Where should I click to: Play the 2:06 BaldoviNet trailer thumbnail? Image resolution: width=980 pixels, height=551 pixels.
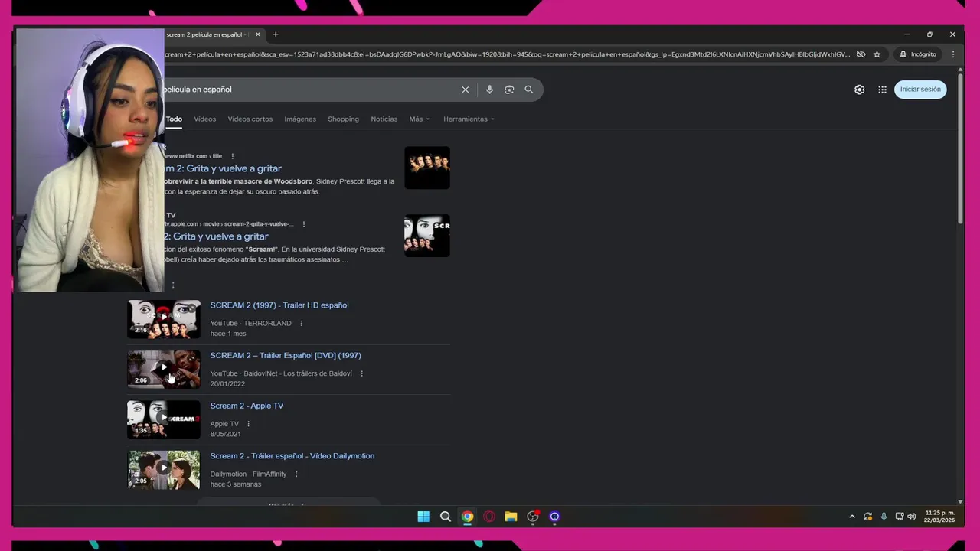point(164,370)
